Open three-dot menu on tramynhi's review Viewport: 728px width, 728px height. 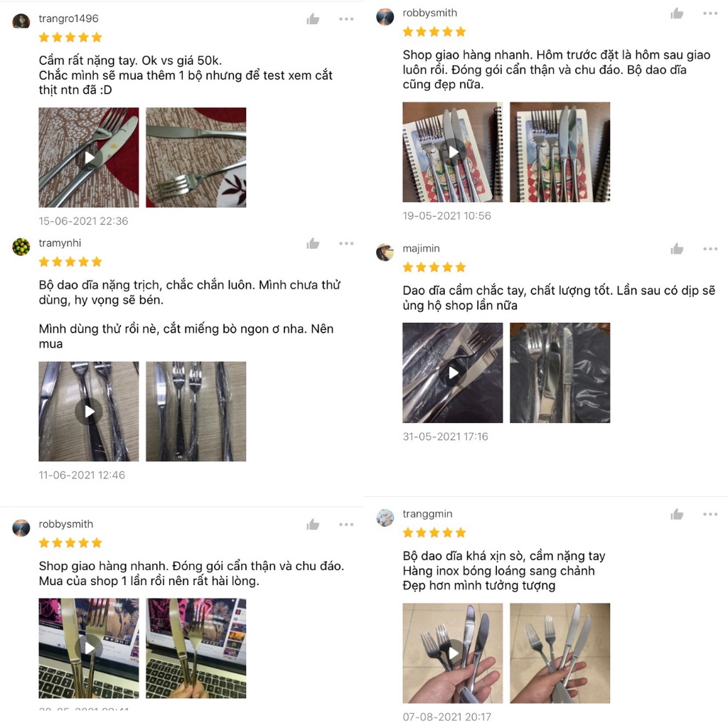[x=346, y=243]
